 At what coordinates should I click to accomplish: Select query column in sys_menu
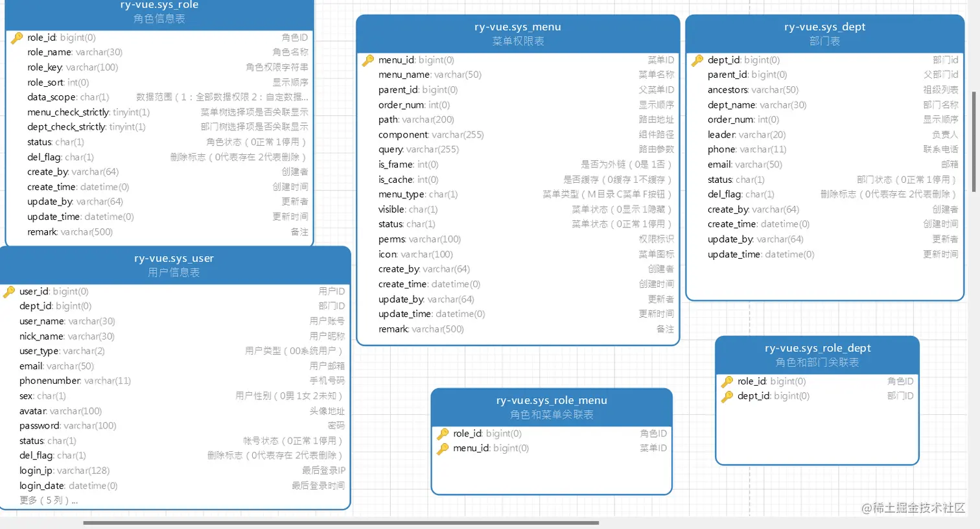(x=518, y=150)
